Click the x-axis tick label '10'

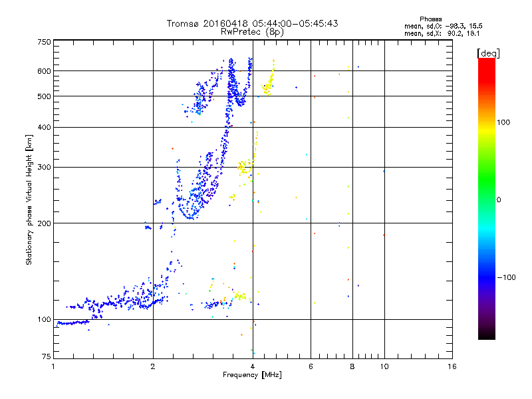[384, 366]
